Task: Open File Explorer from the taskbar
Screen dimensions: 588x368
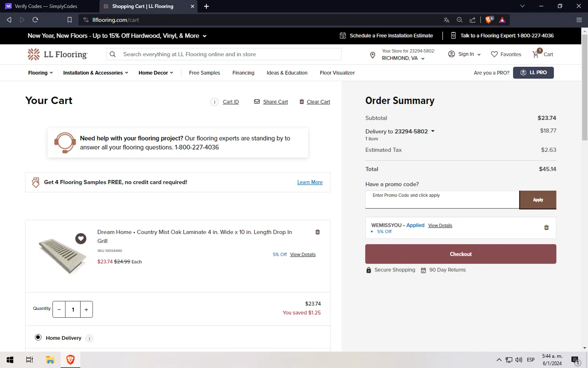Action: click(x=50, y=360)
